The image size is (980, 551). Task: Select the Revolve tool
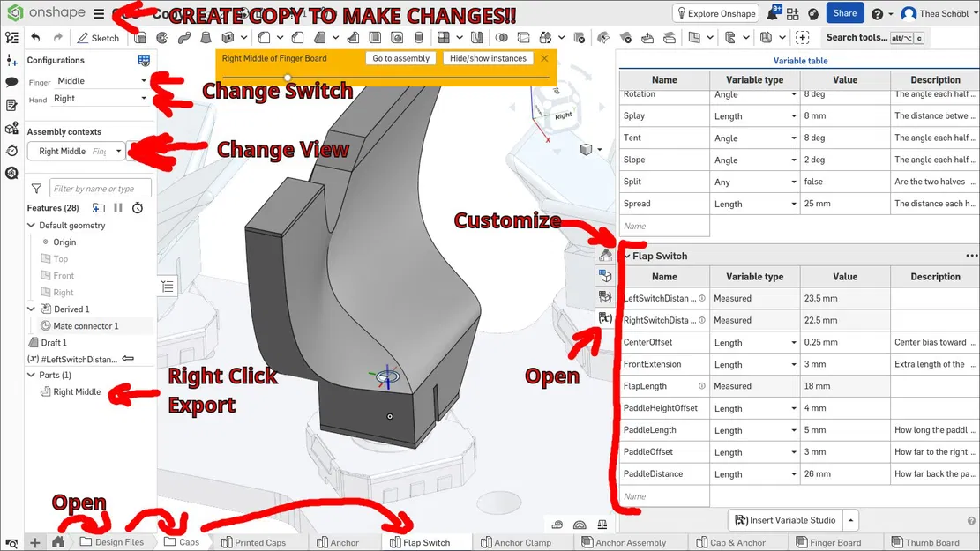[x=162, y=37]
